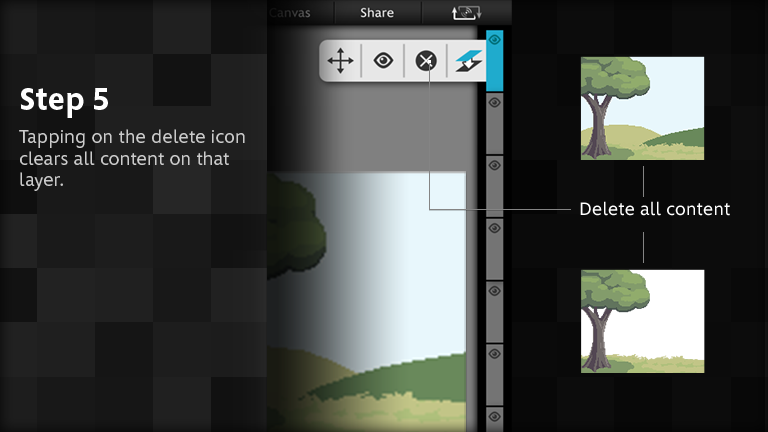
Task: Toggle the sixth layer's eye icon
Action: (x=495, y=354)
